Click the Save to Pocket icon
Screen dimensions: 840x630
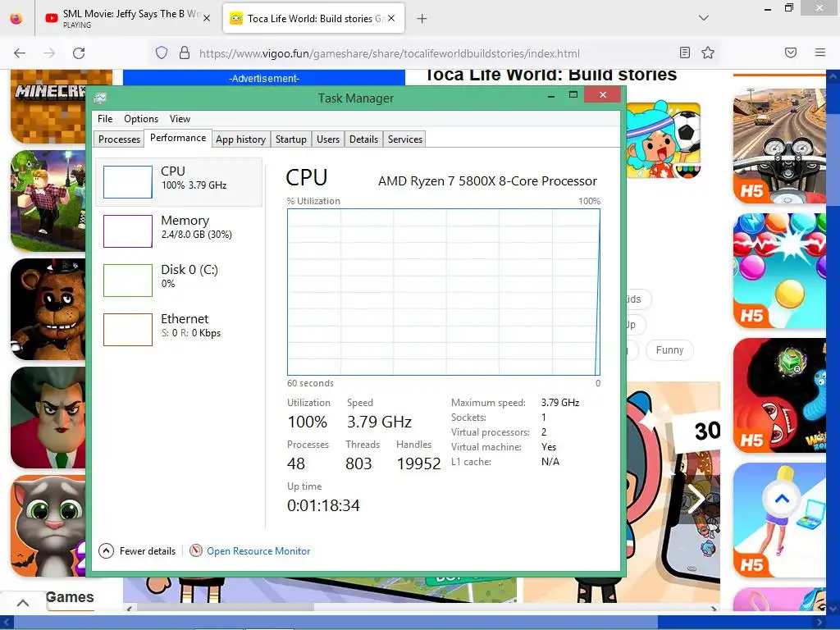791,52
